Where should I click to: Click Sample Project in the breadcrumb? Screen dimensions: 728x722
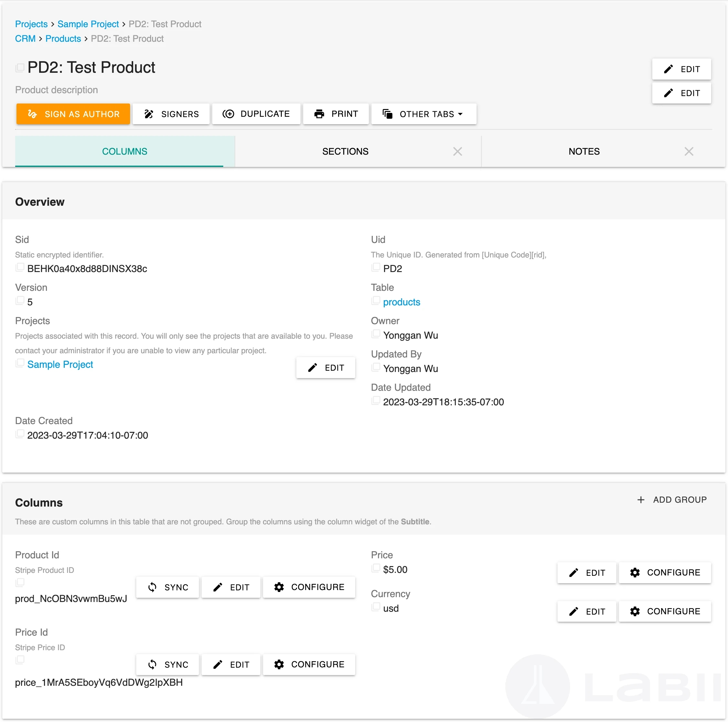88,24
